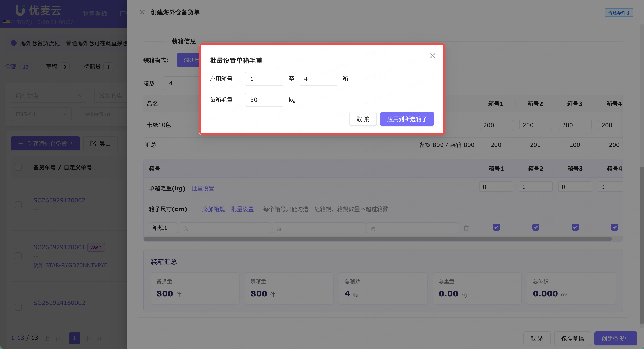The width and height of the screenshot is (644, 349).
Task: Toggle 箱规1 checkbox for 箱号1
Action: tap(496, 227)
